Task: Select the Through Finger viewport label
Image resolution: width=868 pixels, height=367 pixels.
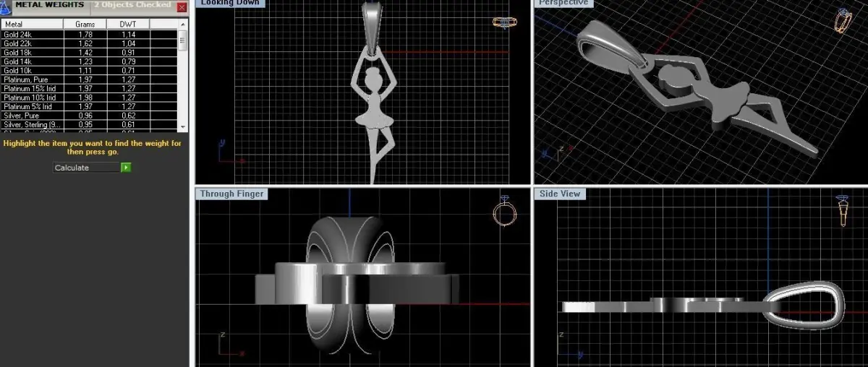Action: [232, 194]
